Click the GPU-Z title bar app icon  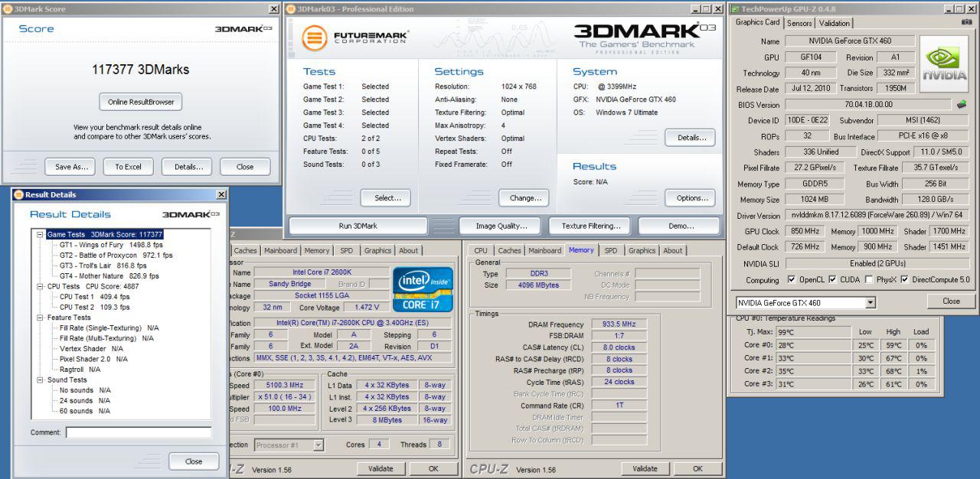pyautogui.click(x=736, y=9)
